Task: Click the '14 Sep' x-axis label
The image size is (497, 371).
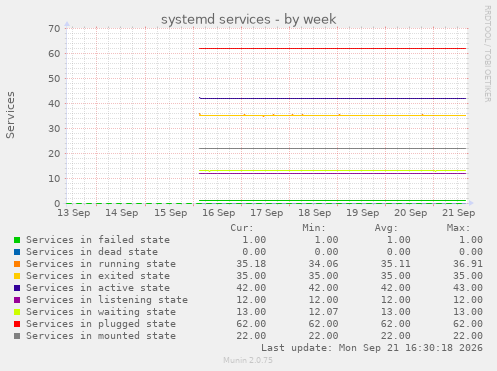Action: coord(122,213)
